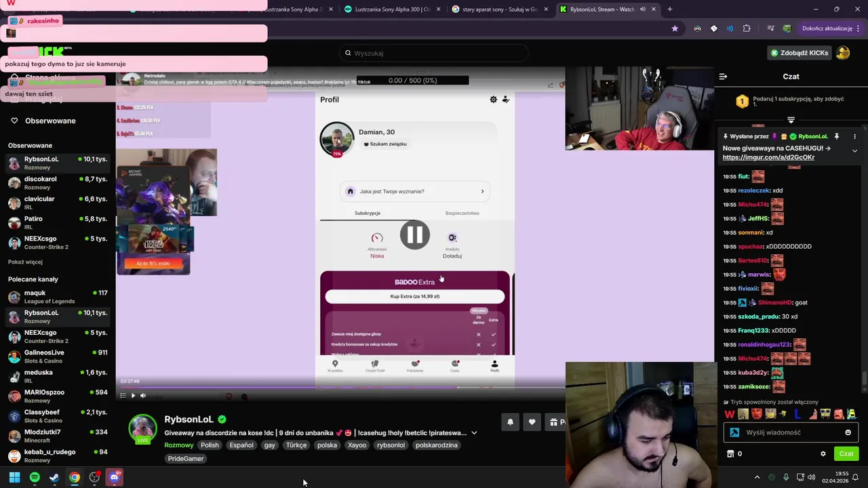Focus the Wyszukaj search field
The image size is (868, 488).
[434, 53]
